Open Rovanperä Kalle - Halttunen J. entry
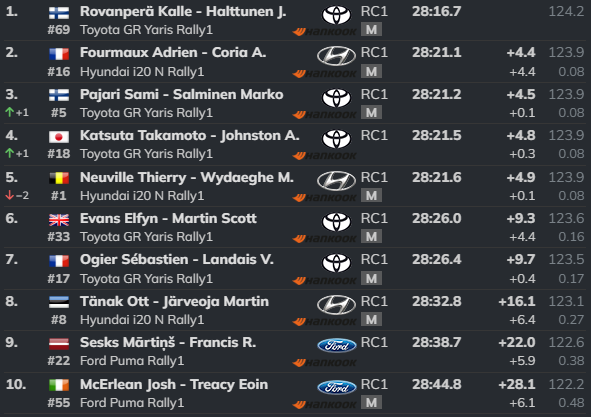 click(183, 12)
